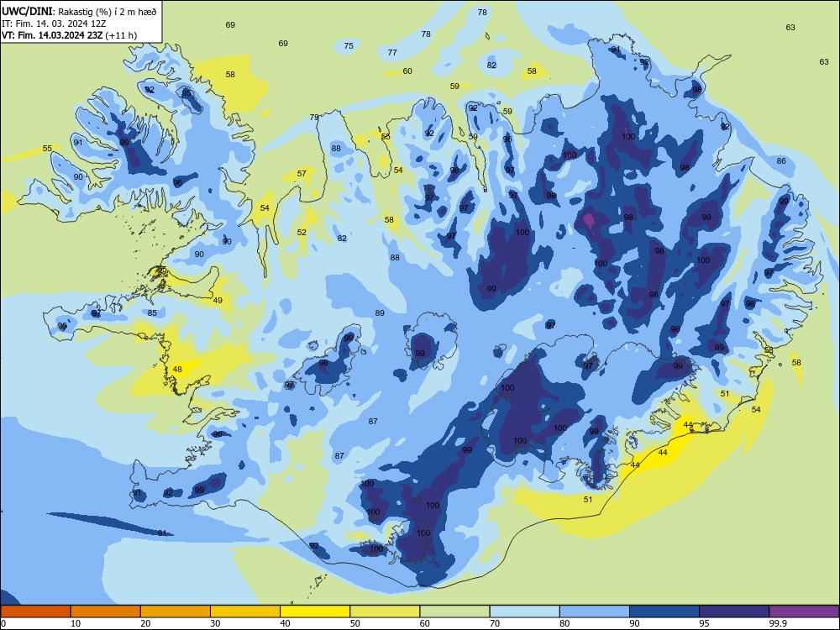Click the humidity value 52 on the map
840x630 pixels.
pyautogui.click(x=302, y=232)
